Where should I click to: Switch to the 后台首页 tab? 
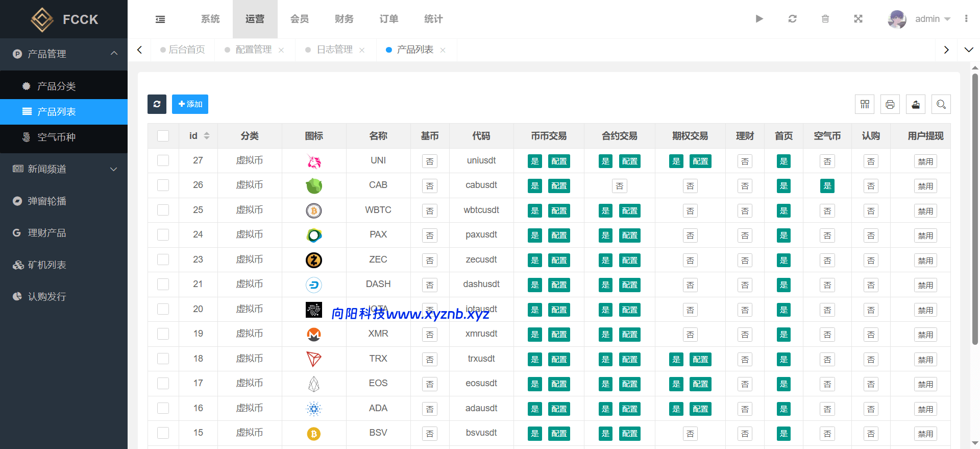(x=183, y=50)
